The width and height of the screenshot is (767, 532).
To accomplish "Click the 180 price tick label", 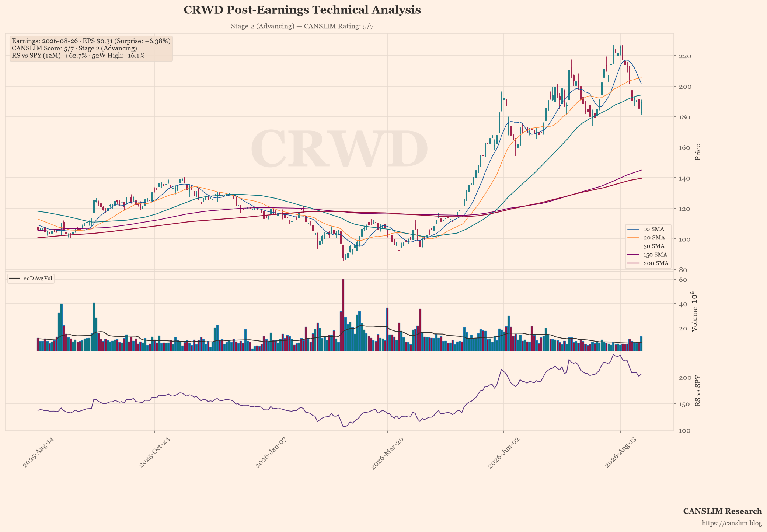I will tap(685, 118).
